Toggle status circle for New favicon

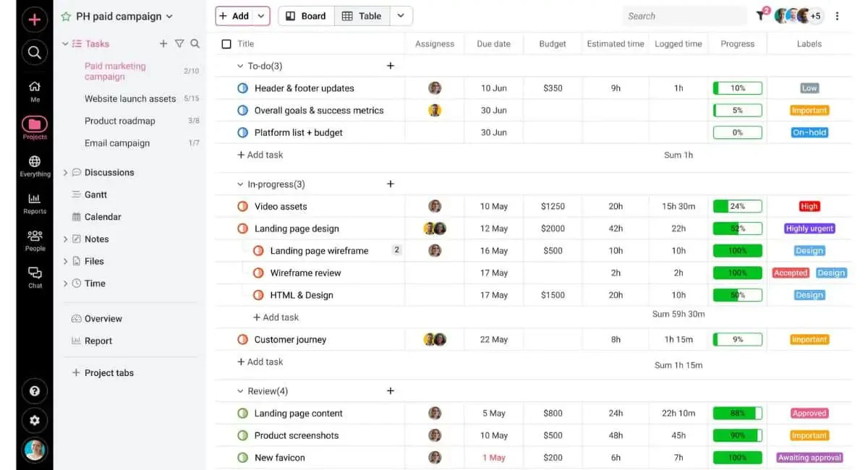243,457
